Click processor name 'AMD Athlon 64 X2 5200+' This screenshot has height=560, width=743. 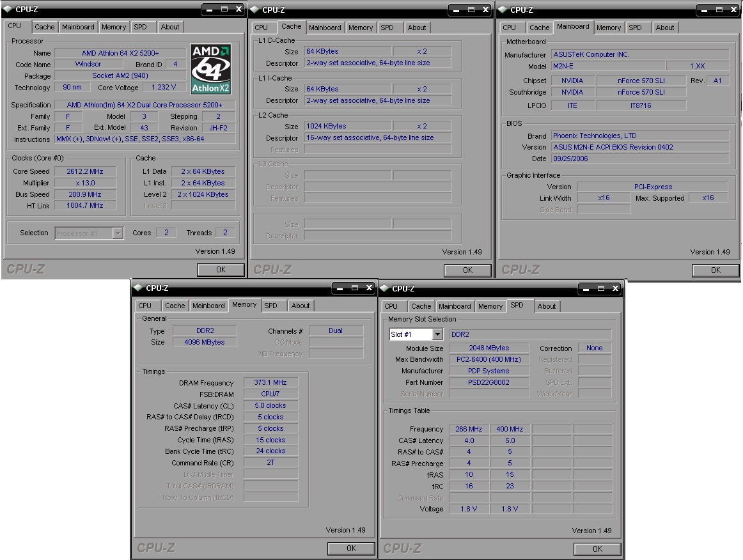coord(120,53)
